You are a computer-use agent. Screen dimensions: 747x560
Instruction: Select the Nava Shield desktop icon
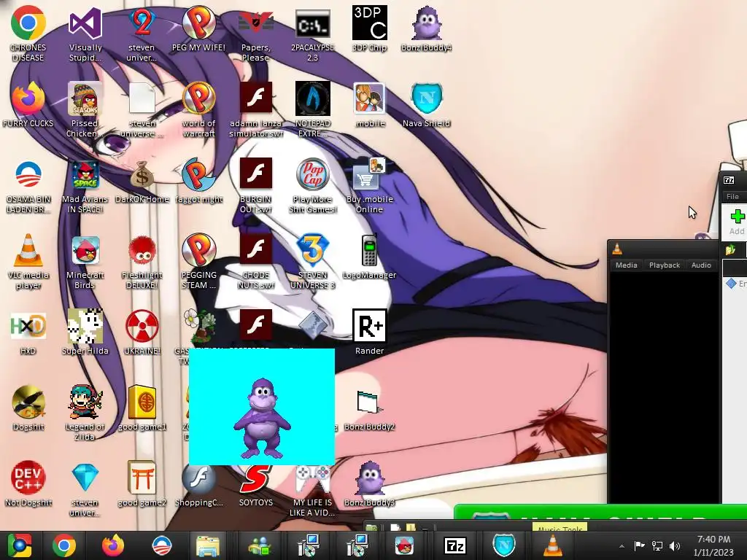pos(426,98)
